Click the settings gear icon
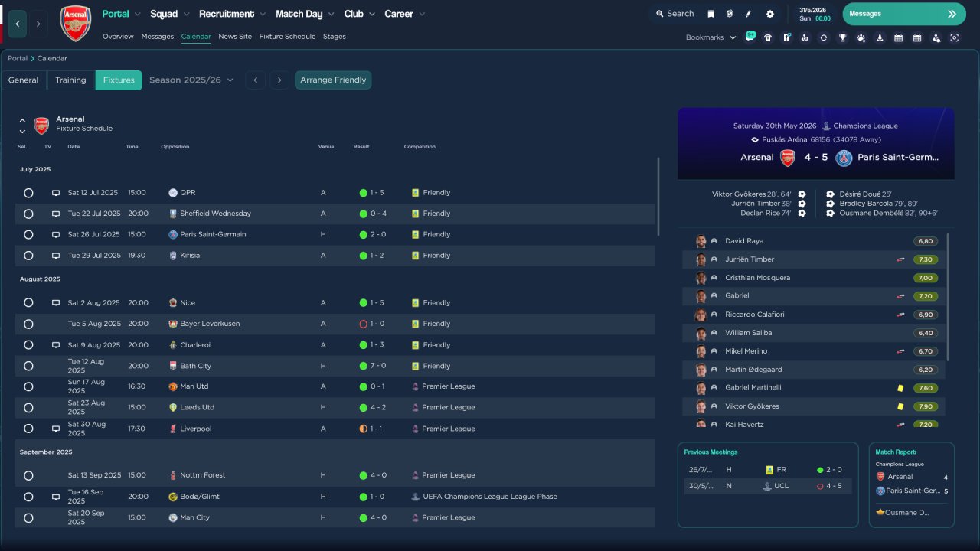The height and width of the screenshot is (551, 980). click(x=769, y=14)
